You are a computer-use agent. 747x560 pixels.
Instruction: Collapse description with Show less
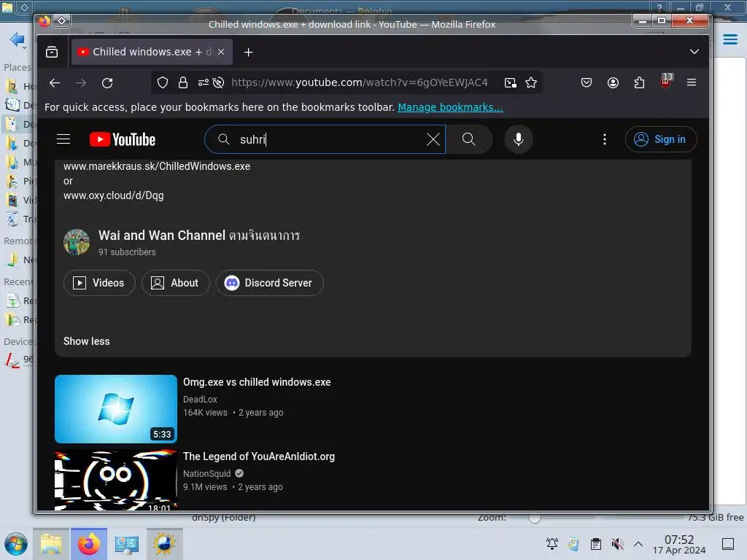(x=87, y=341)
